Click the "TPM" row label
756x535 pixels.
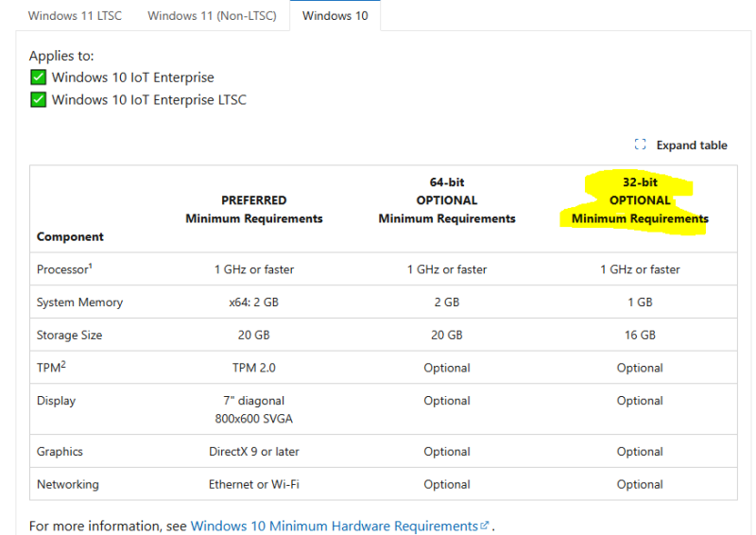(51, 367)
